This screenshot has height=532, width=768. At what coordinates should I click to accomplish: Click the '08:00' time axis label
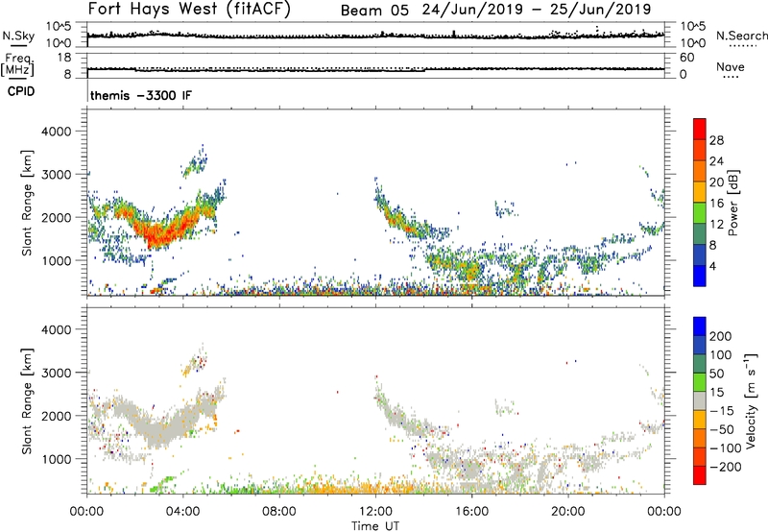tap(279, 512)
